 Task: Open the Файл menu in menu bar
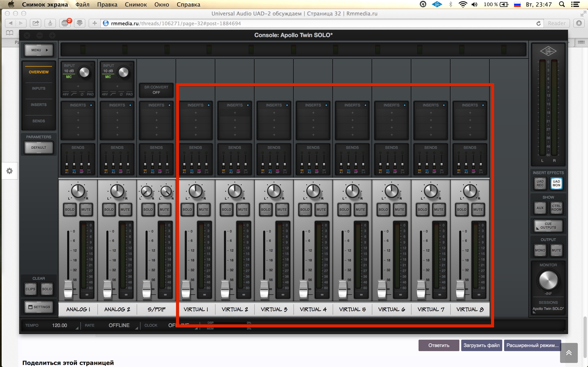pos(82,4)
